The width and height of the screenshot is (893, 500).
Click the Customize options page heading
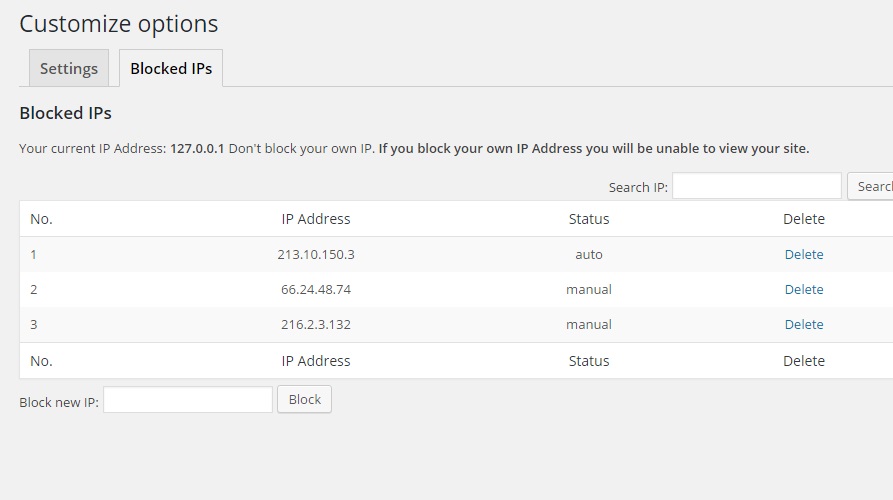coord(118,24)
